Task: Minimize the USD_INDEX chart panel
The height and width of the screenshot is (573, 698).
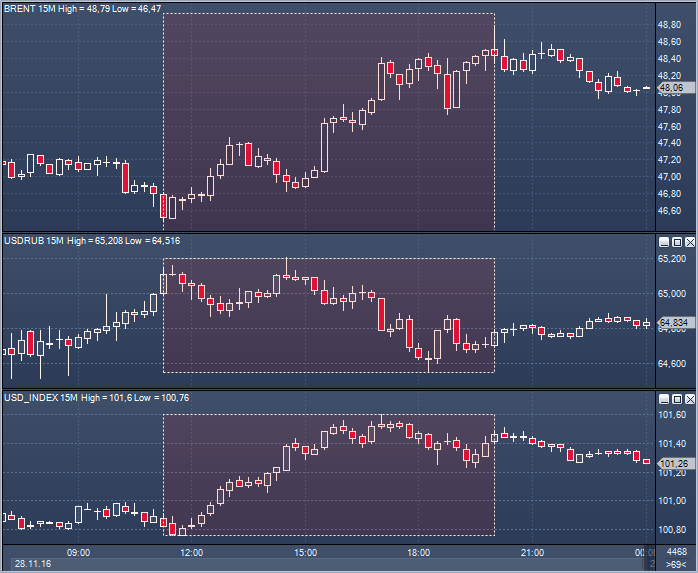Action: [663, 398]
